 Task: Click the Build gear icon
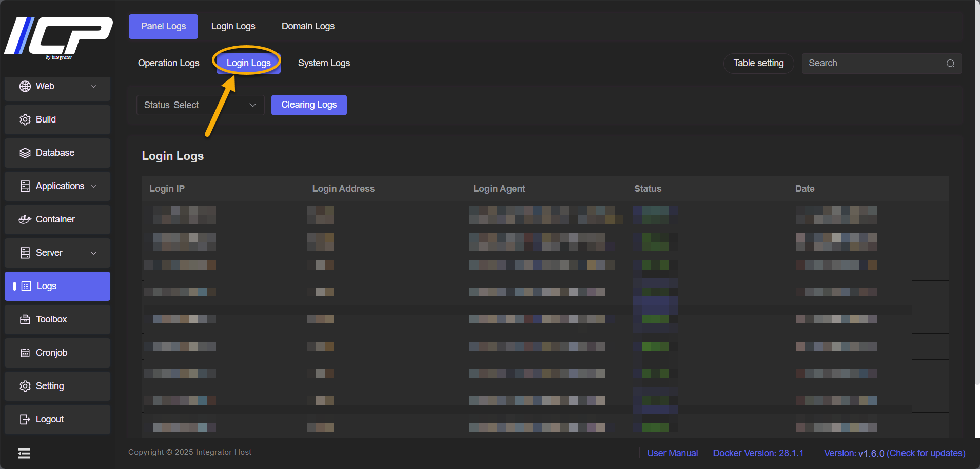click(x=25, y=119)
